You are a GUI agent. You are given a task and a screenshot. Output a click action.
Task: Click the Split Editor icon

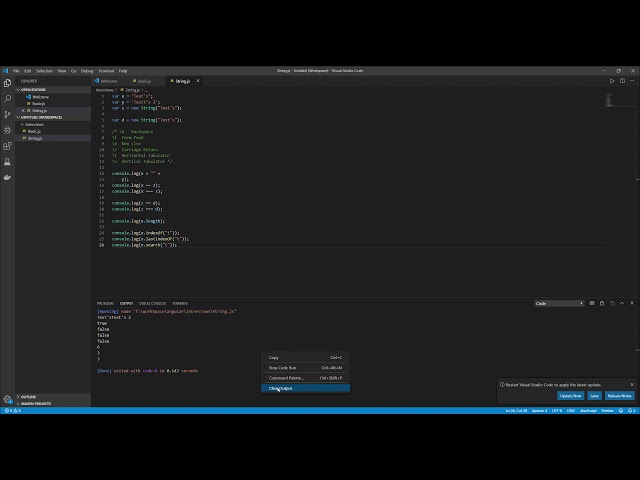[x=622, y=81]
